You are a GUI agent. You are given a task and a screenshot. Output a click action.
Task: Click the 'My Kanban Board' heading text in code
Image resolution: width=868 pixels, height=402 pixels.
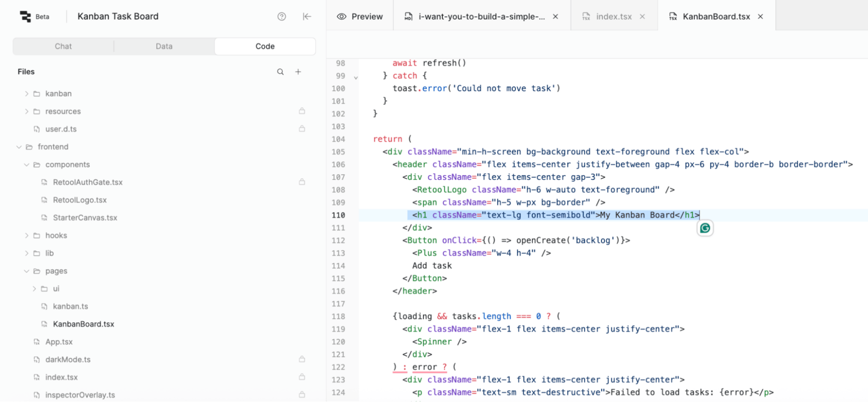(637, 215)
